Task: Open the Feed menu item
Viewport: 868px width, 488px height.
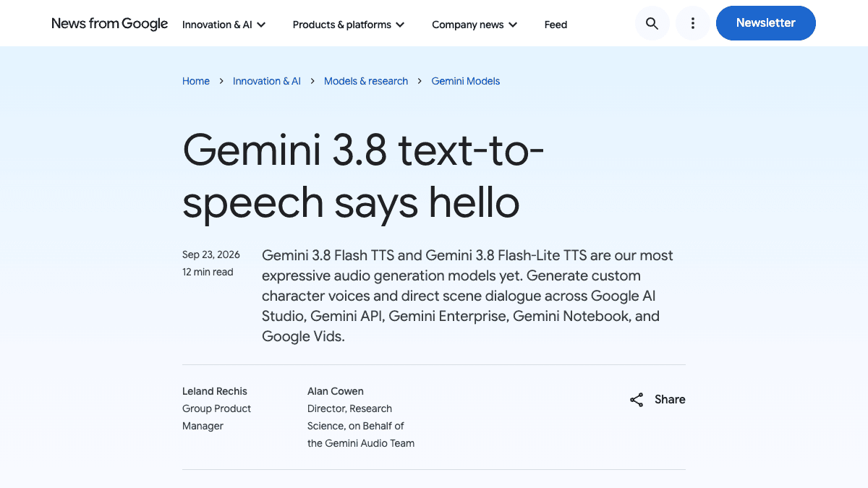Action: coord(556,25)
